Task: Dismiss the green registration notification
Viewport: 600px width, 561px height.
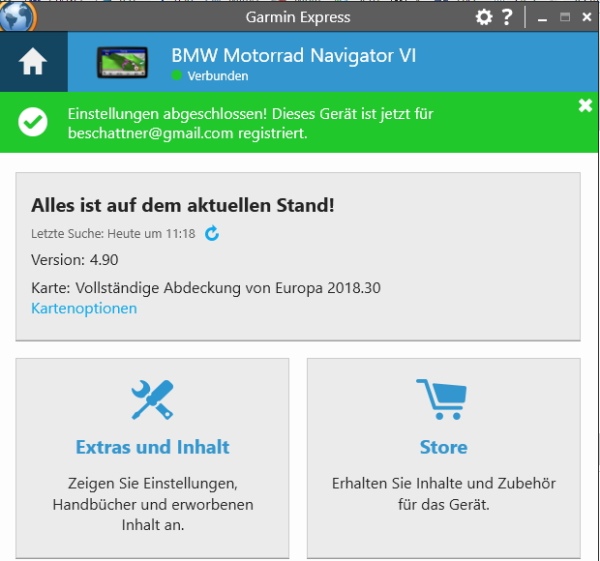Action: tap(585, 106)
